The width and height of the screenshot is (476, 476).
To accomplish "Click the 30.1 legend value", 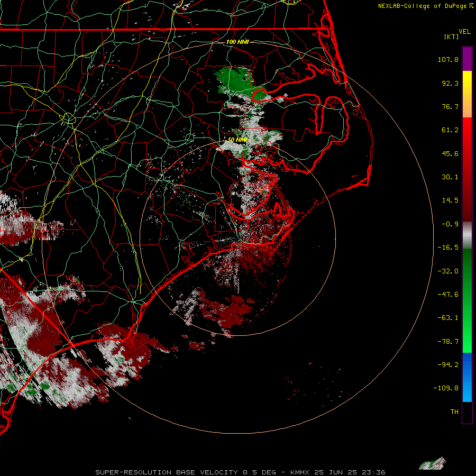I will coord(450,177).
